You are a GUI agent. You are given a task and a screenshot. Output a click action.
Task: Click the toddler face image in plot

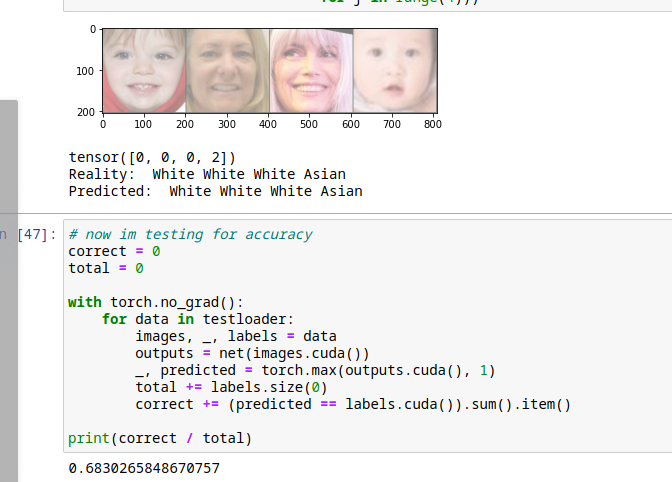144,70
